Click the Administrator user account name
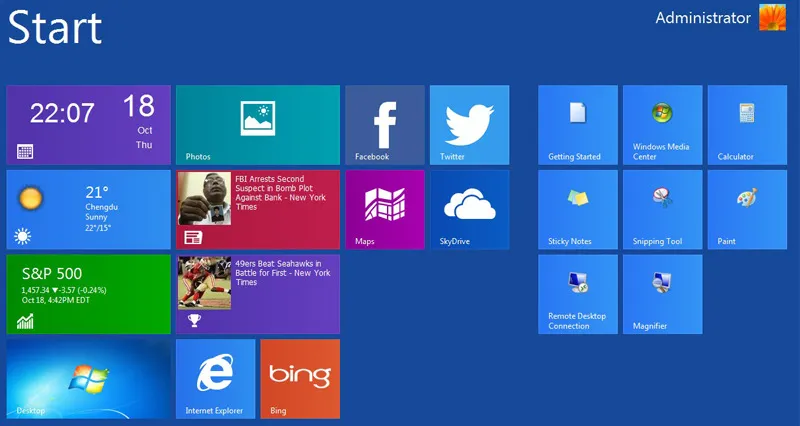Screen dimensions: 800x426 [702, 18]
